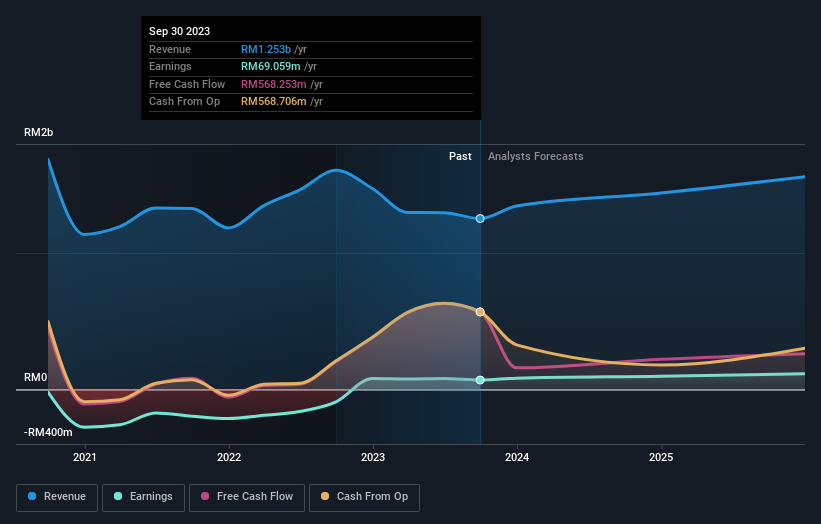The height and width of the screenshot is (524, 821).
Task: Click the RM0 y-axis label
Action: 35,377
